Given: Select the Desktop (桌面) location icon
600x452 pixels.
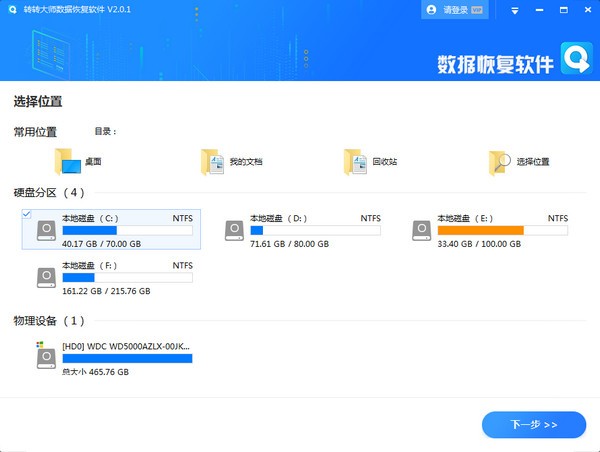Looking at the screenshot, I should 69,161.
